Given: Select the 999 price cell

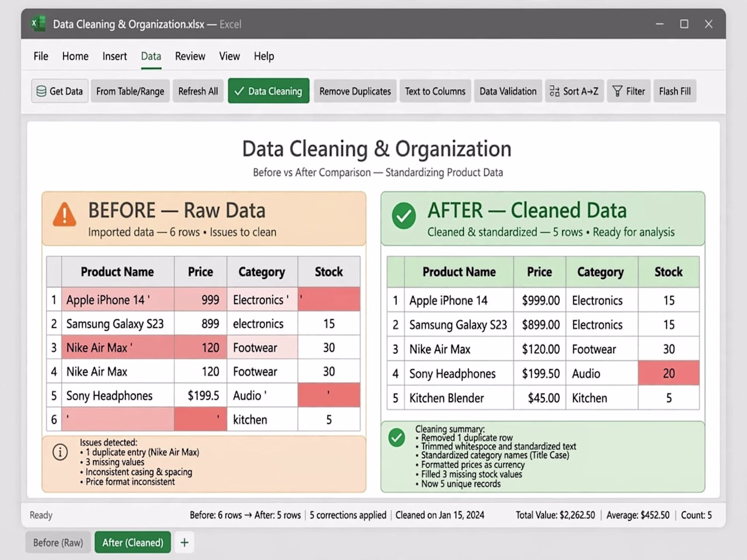Looking at the screenshot, I should coord(200,299).
